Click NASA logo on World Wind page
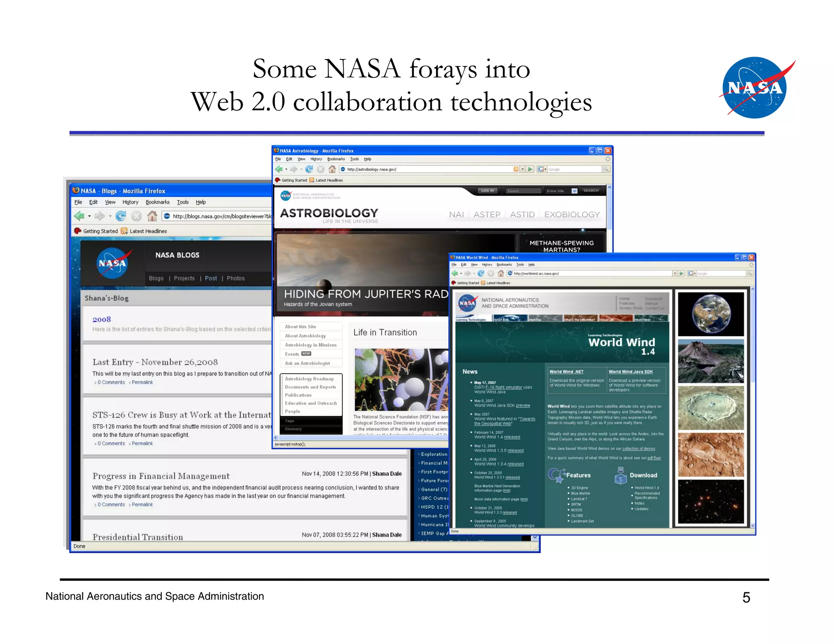834x644 pixels. 467,303
